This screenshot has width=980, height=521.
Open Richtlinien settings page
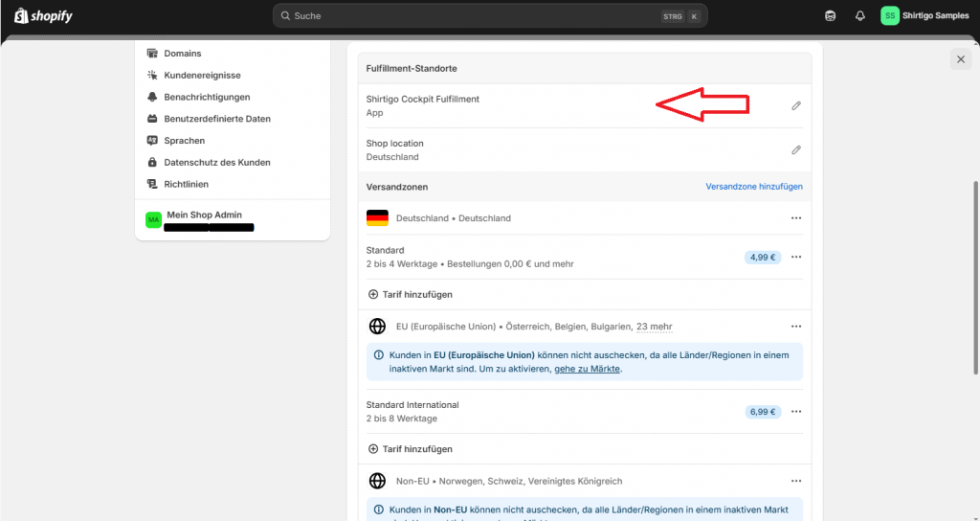[186, 184]
